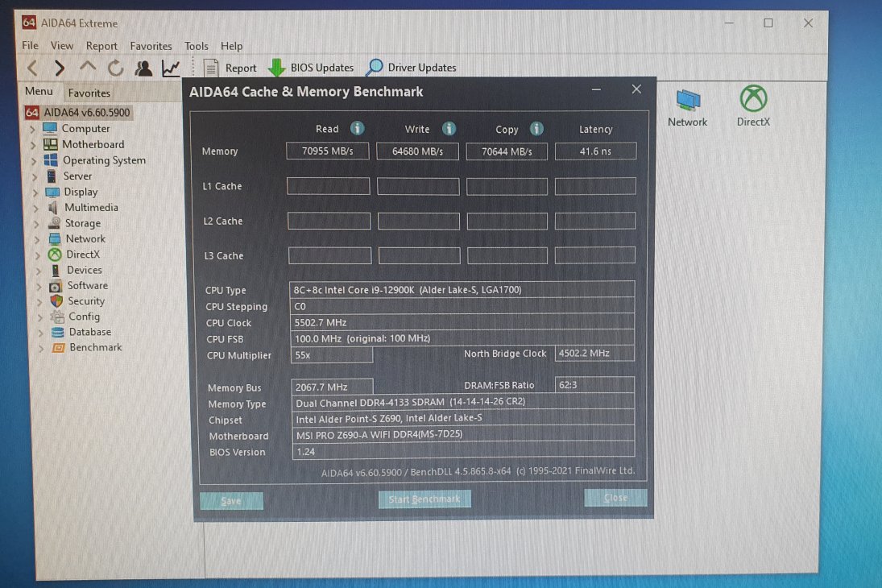Open the Report menu
The width and height of the screenshot is (882, 588).
click(101, 46)
